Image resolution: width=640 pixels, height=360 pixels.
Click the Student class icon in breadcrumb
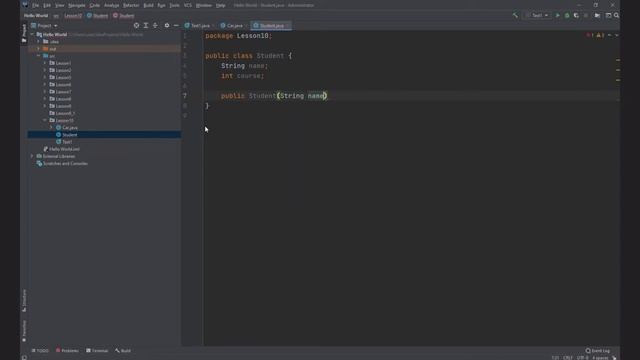coord(89,16)
